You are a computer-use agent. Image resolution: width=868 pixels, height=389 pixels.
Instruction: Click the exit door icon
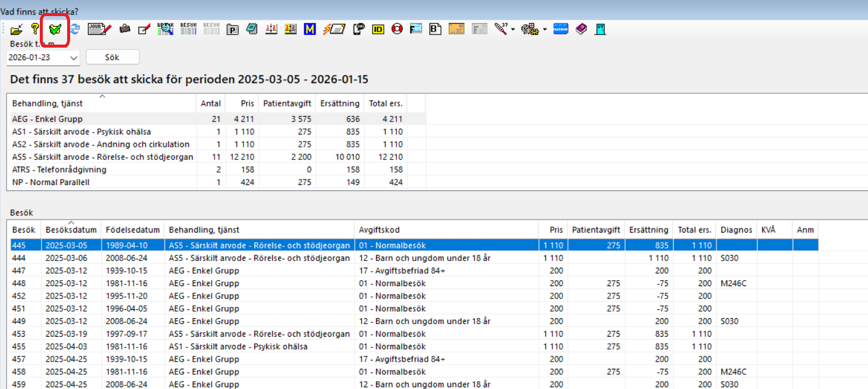coord(600,29)
